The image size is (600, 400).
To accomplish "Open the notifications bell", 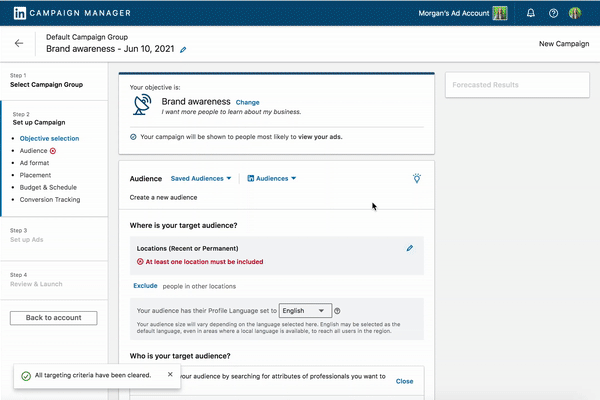I will (530, 14).
